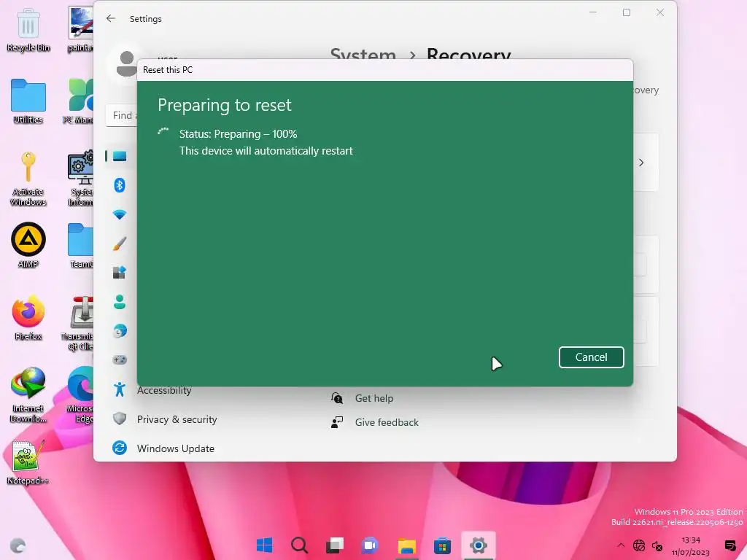Open clock and date 13:34
The image size is (747, 560).
pyautogui.click(x=691, y=545)
